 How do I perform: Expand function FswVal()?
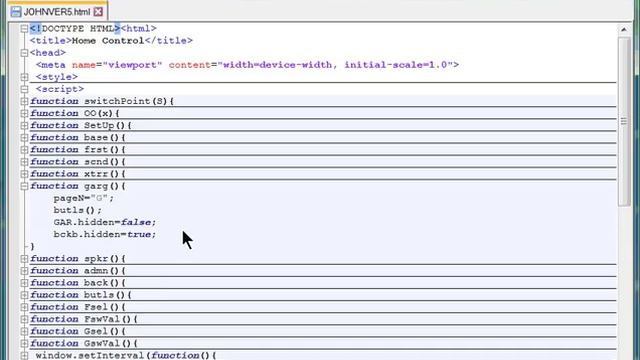[24, 319]
